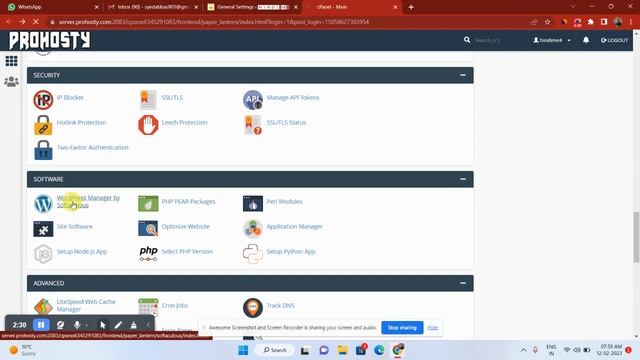Open the Two-Factor Authentication link

pos(92,147)
